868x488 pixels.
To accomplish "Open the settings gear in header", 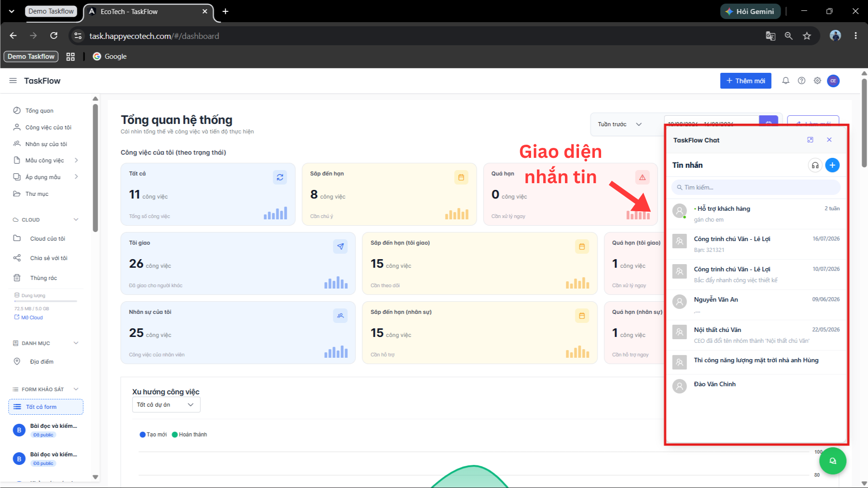I will 817,81.
